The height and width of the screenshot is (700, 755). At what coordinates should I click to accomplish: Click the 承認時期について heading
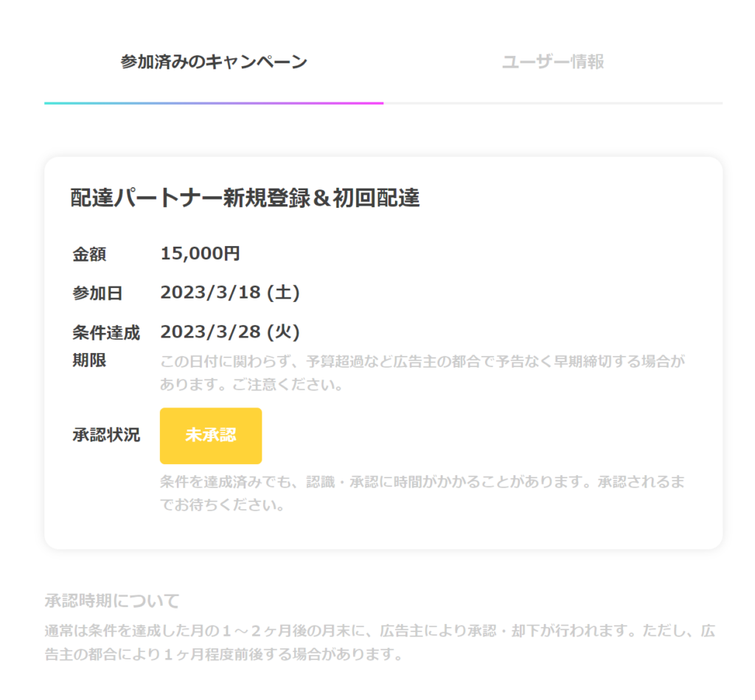click(112, 601)
